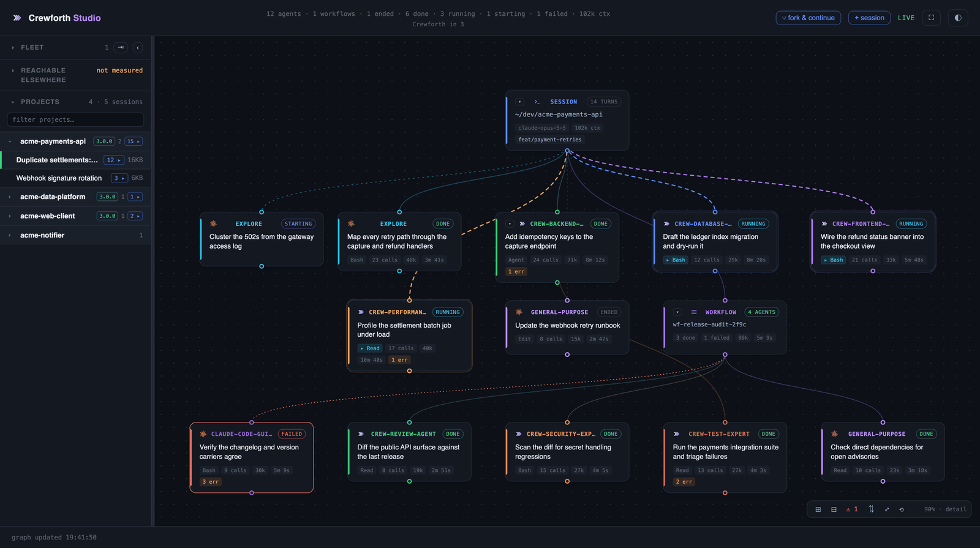Image resolution: width=980 pixels, height=548 pixels.
Task: Click the terminal prompt icon on SESSION node
Action: 537,102
